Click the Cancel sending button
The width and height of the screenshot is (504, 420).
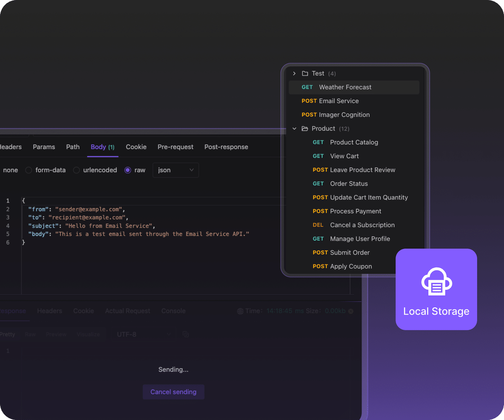[173, 392]
